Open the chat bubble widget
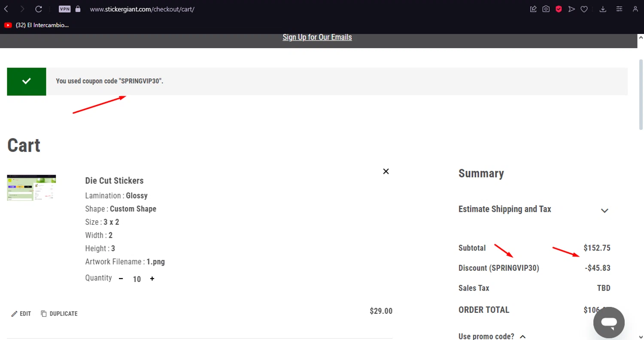644x340 pixels. click(x=609, y=322)
